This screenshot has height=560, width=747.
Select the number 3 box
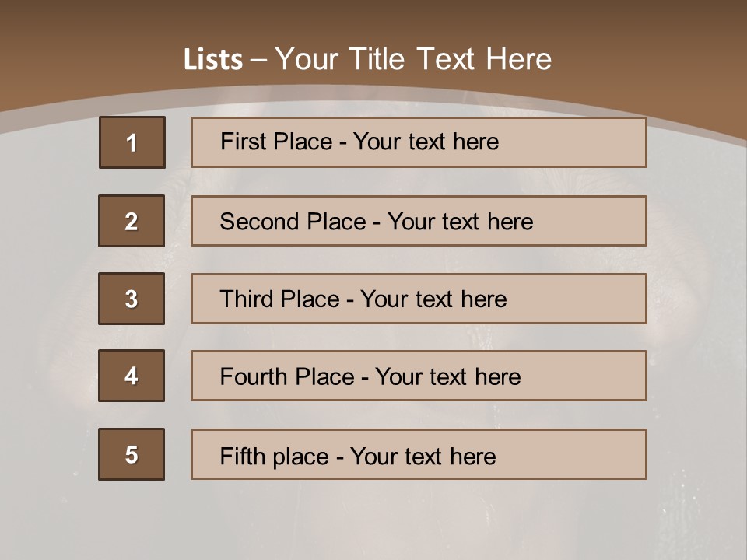(x=132, y=299)
